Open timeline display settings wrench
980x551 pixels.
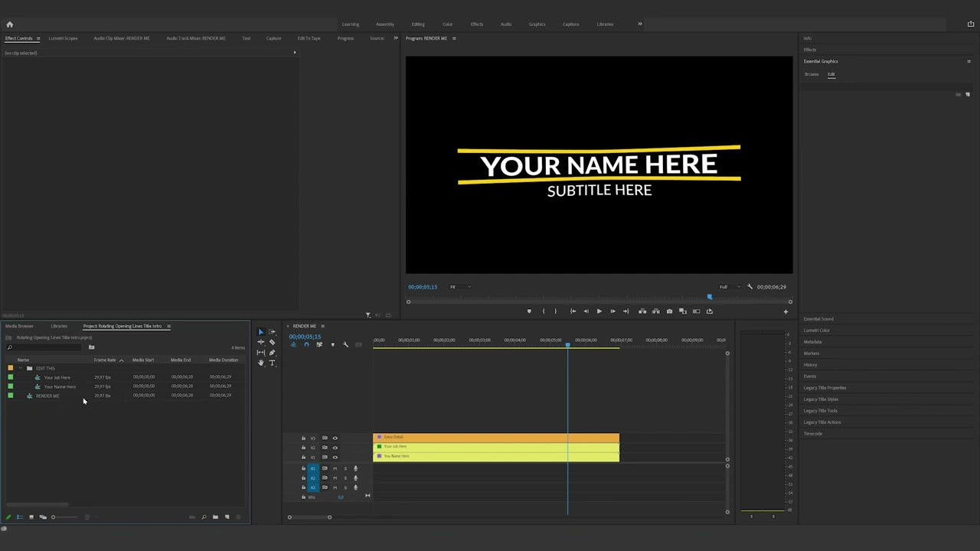pyautogui.click(x=345, y=345)
